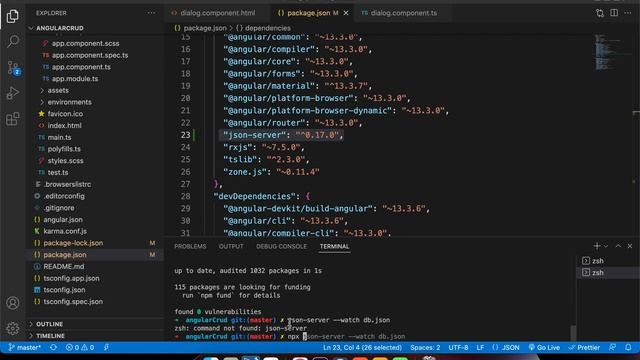The height and width of the screenshot is (360, 640).
Task: Open app.component.scss file
Action: pyautogui.click(x=85, y=43)
